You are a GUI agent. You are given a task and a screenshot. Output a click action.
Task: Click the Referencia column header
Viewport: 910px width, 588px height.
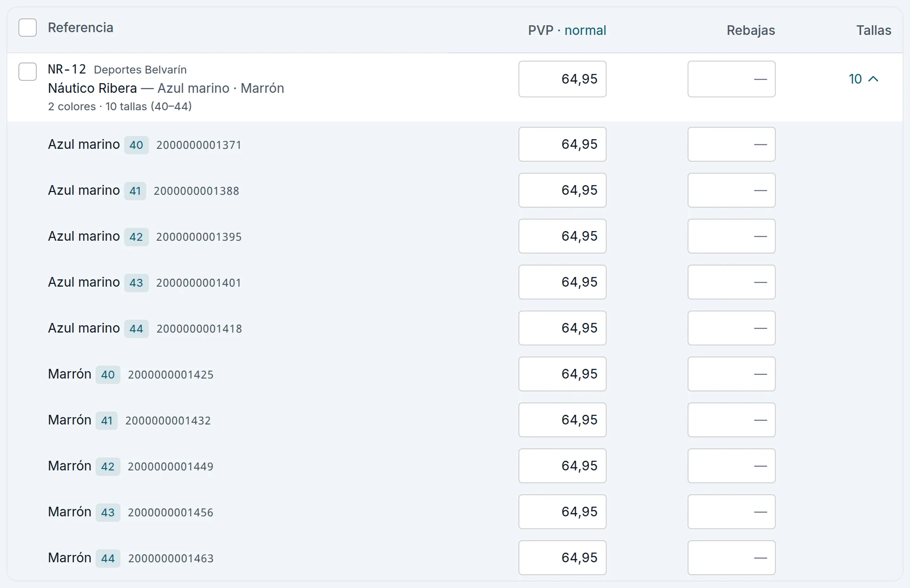[80, 28]
